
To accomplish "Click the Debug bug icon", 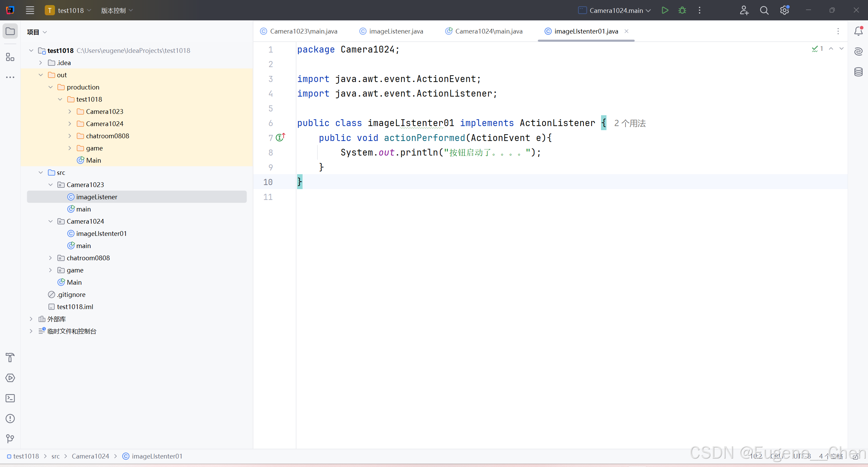I will click(x=682, y=11).
